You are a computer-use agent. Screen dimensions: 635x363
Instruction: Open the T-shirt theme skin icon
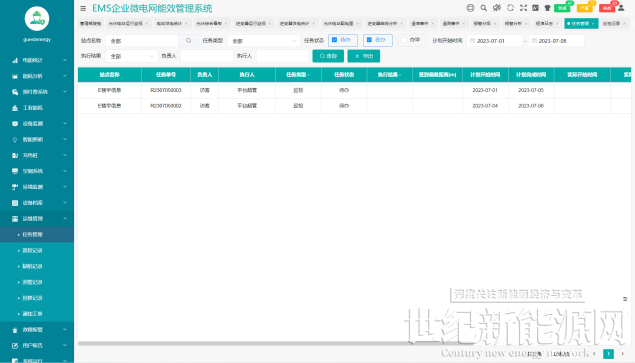pos(548,8)
